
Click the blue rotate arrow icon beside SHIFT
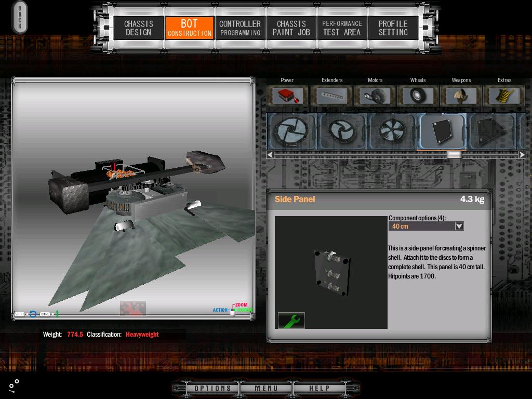pyautogui.click(x=33, y=314)
